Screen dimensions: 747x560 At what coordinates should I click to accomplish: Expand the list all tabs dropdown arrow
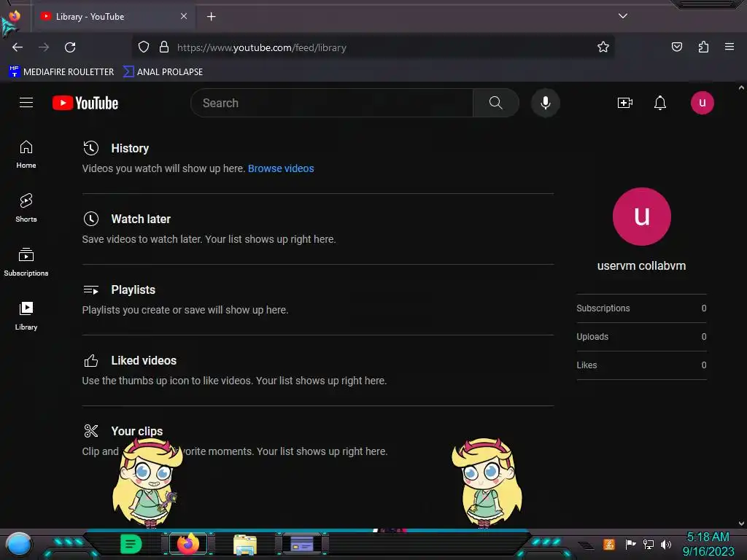[x=623, y=16]
